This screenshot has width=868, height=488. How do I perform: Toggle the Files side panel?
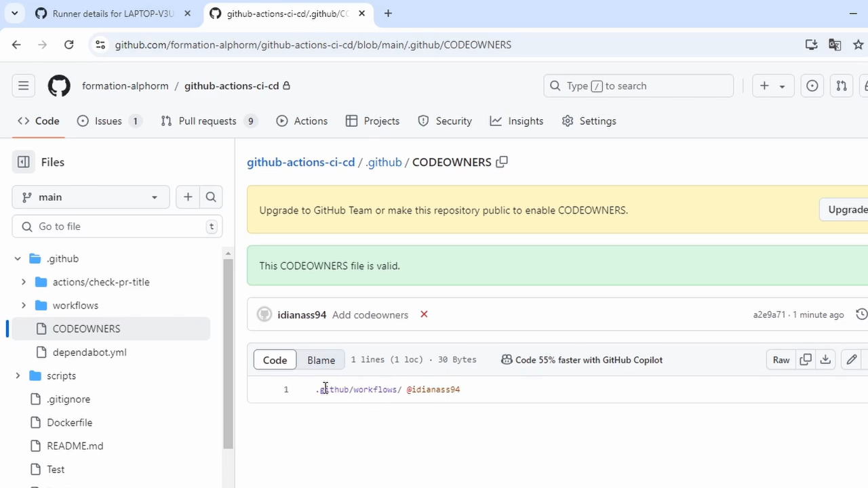[x=23, y=162]
